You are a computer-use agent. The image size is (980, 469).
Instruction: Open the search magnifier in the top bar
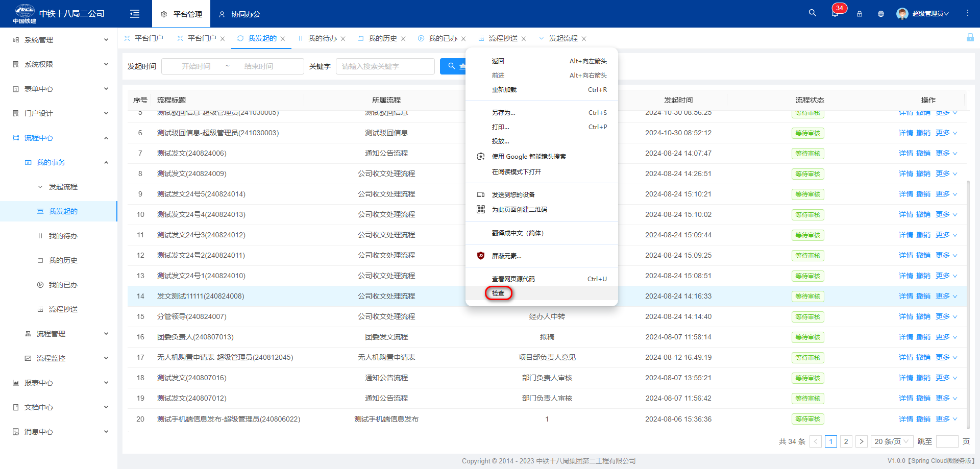coord(812,13)
